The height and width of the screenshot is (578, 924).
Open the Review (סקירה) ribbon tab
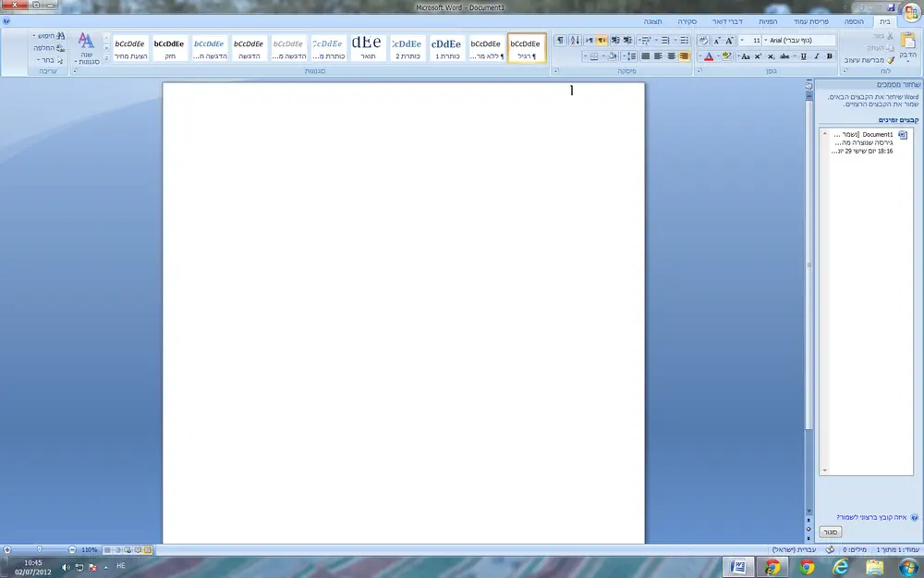click(687, 20)
